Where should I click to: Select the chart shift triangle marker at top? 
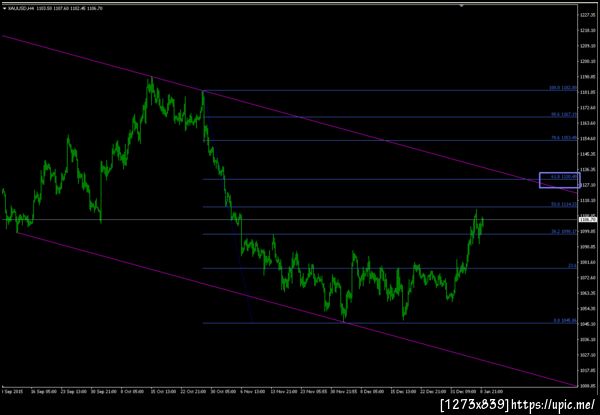point(462,6)
